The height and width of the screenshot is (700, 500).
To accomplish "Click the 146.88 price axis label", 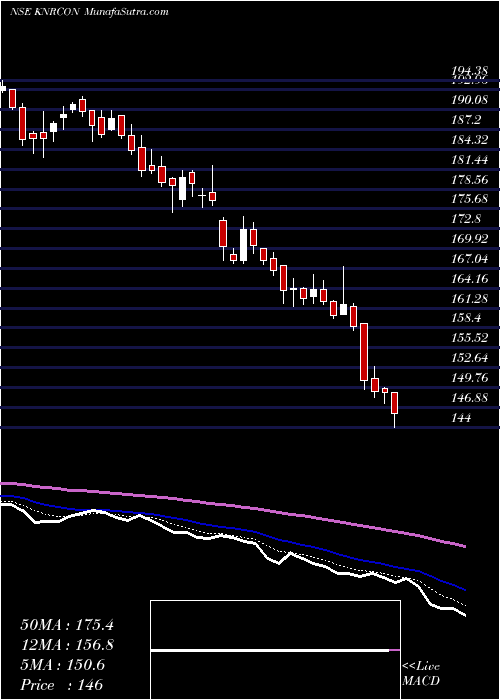I will pos(469,398).
